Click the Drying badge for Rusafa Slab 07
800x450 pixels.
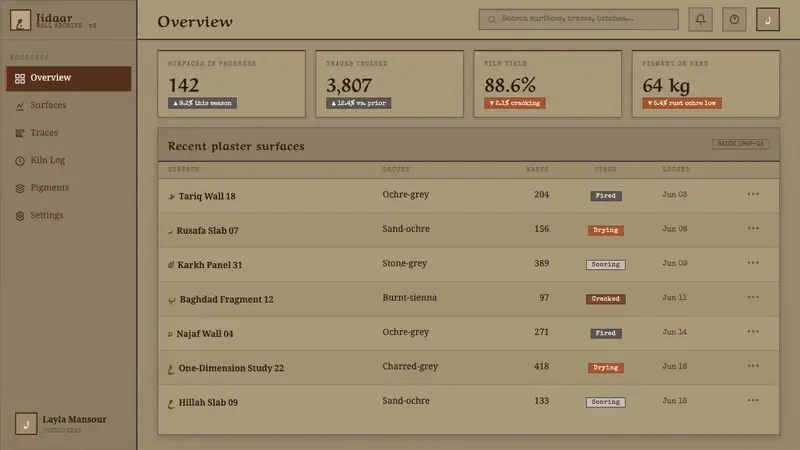(606, 230)
